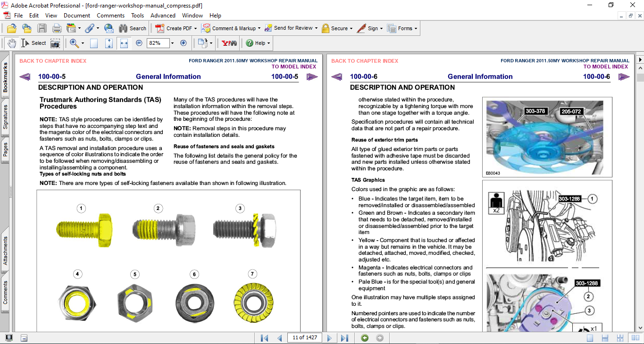This screenshot has width=644, height=344.
Task: Select the Hand tool
Action: coord(12,43)
